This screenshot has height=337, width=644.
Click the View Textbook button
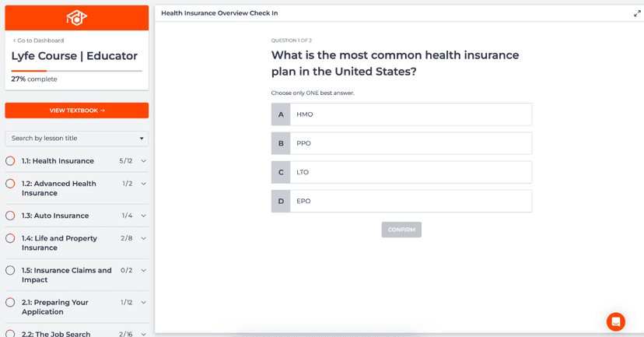point(76,111)
